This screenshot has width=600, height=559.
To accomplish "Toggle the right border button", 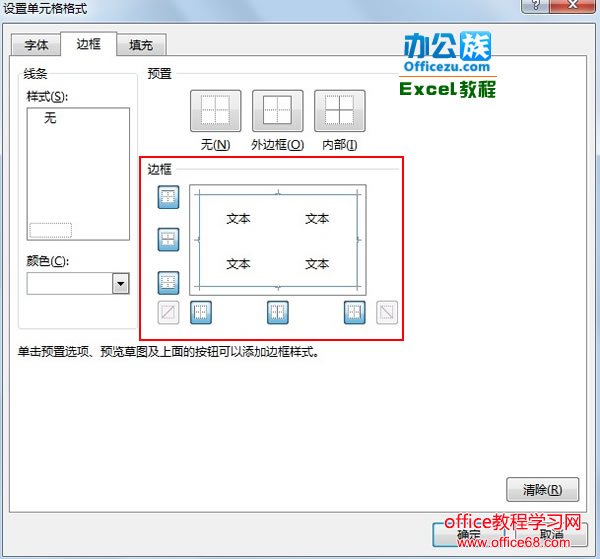I will tap(355, 313).
